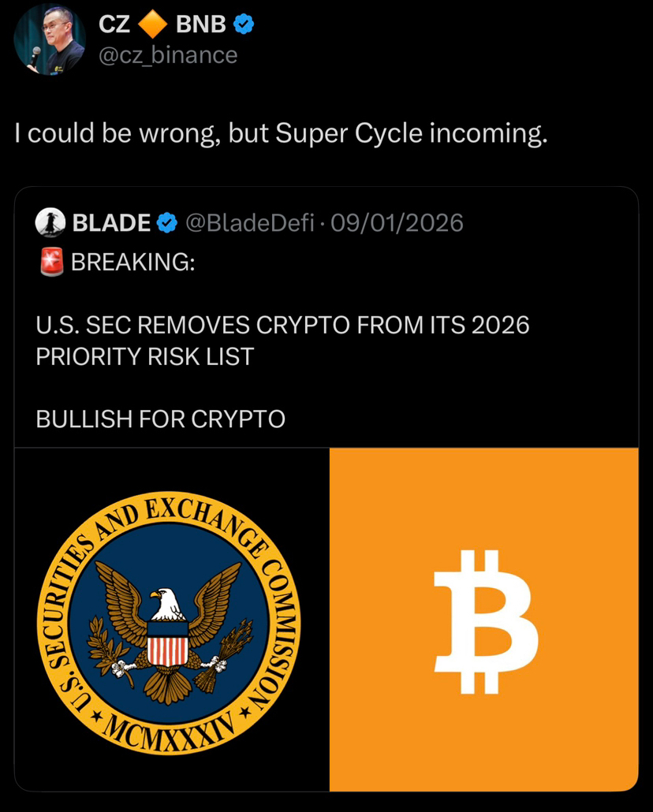The height and width of the screenshot is (812, 653).
Task: Click the 09/01/2026 post date
Action: [397, 224]
